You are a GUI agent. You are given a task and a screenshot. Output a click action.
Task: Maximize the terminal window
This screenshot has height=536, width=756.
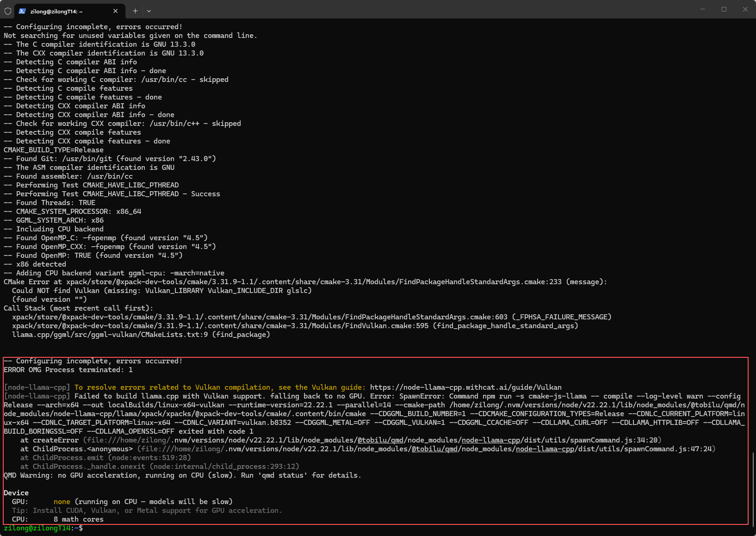click(x=724, y=9)
